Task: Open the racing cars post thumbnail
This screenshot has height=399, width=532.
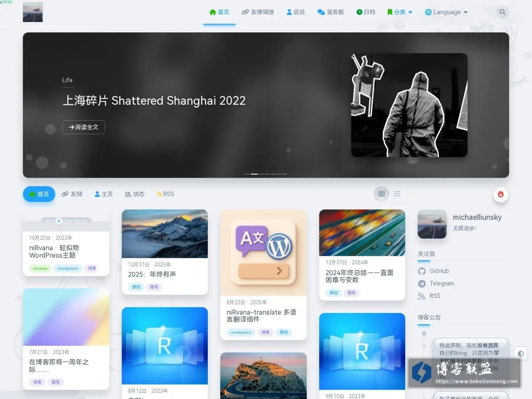Action: pyautogui.click(x=362, y=233)
